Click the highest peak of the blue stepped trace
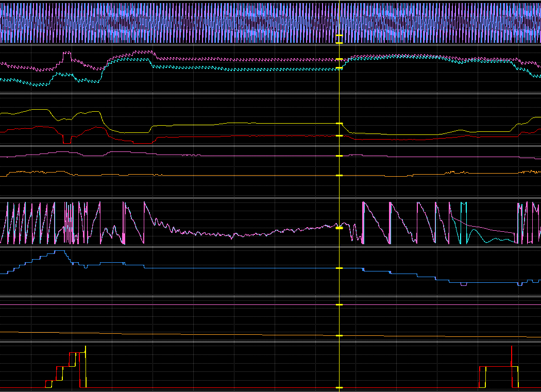Screen dimensions: 541x392 point(60,251)
